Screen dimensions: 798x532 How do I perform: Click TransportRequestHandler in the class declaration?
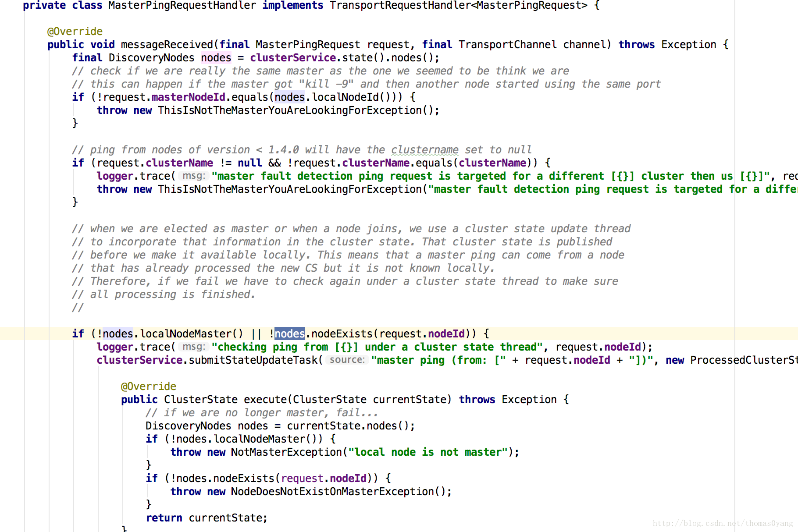pyautogui.click(x=400, y=5)
